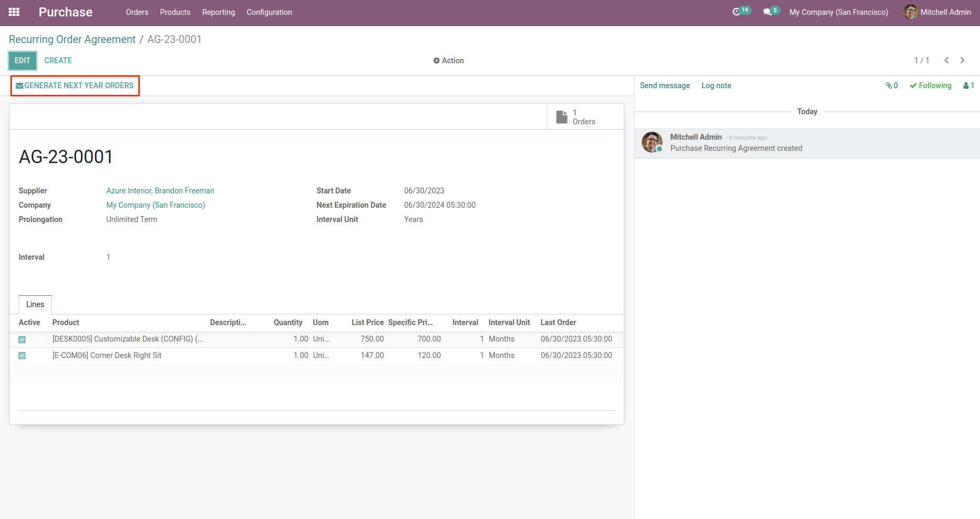980x519 pixels.
Task: Open the Orders menu
Action: 137,12
